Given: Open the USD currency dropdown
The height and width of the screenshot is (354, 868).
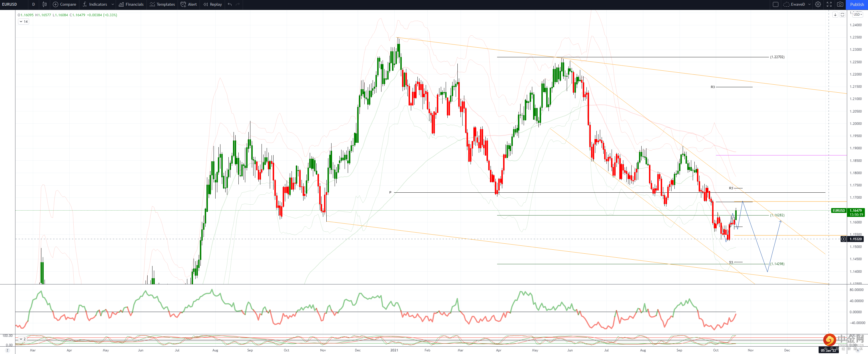Looking at the screenshot, I should coord(857,15).
